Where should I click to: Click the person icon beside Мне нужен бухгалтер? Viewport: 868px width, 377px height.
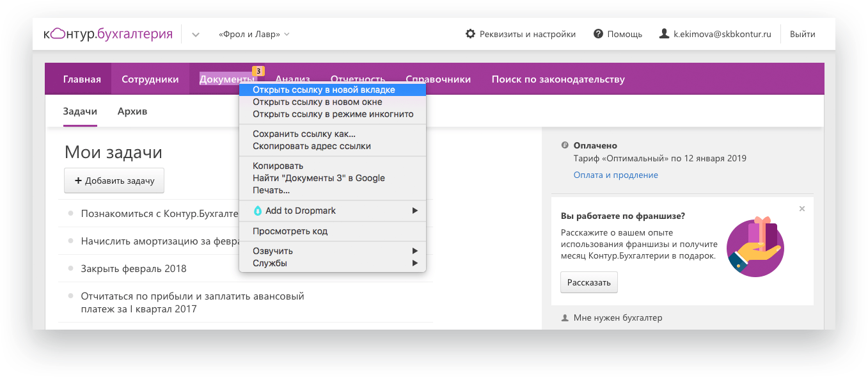565,317
